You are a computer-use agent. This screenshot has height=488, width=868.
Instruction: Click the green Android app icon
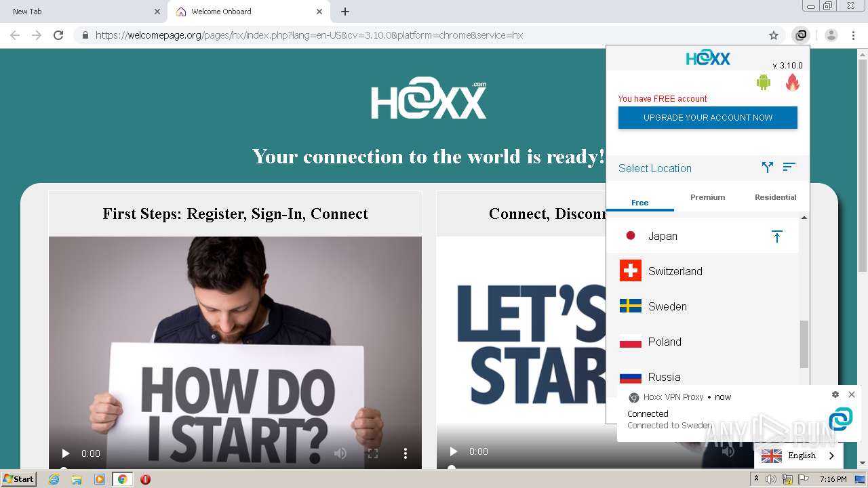tap(764, 83)
